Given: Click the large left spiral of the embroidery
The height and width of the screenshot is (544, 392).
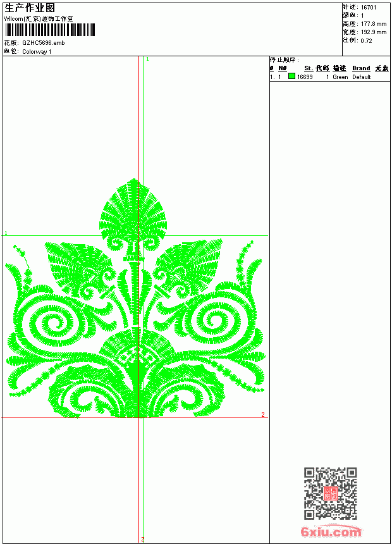Looking at the screenshot, I should 52,323.
